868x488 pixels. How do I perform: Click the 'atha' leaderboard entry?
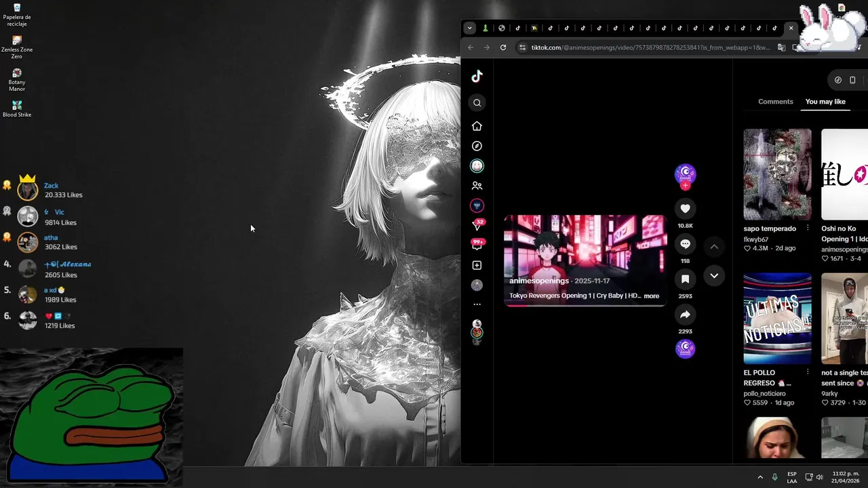click(47, 242)
